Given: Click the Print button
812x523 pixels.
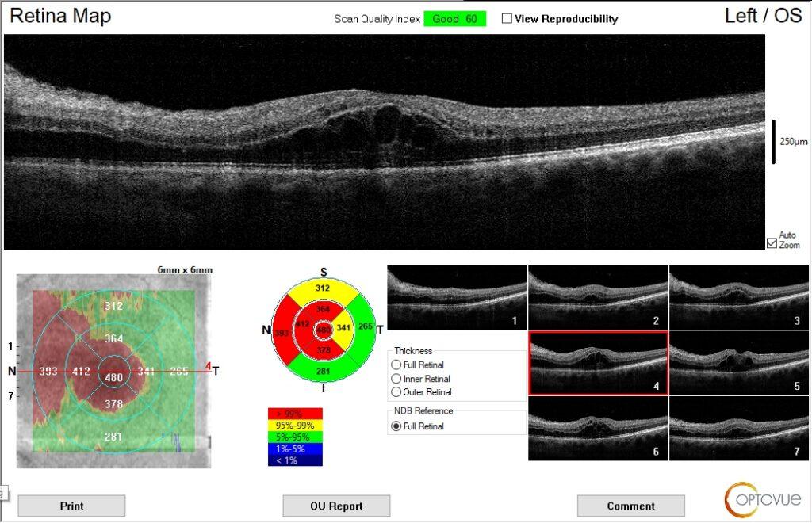Looking at the screenshot, I should click(x=71, y=506).
